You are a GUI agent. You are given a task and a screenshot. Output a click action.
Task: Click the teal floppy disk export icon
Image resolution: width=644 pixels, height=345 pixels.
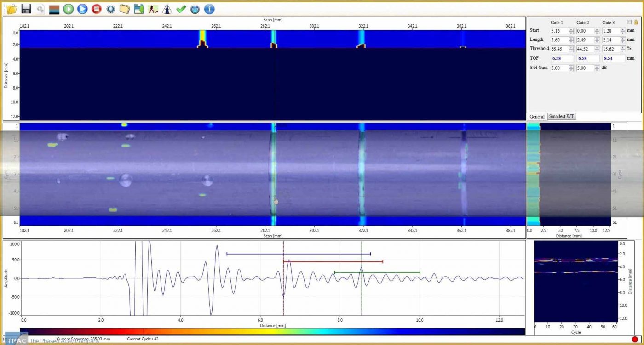138,9
